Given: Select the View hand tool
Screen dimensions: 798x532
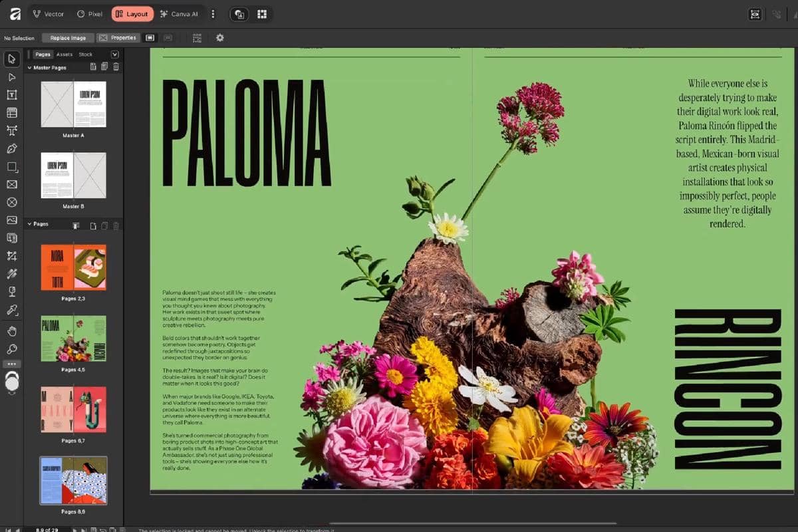Looking at the screenshot, I should 12,331.
